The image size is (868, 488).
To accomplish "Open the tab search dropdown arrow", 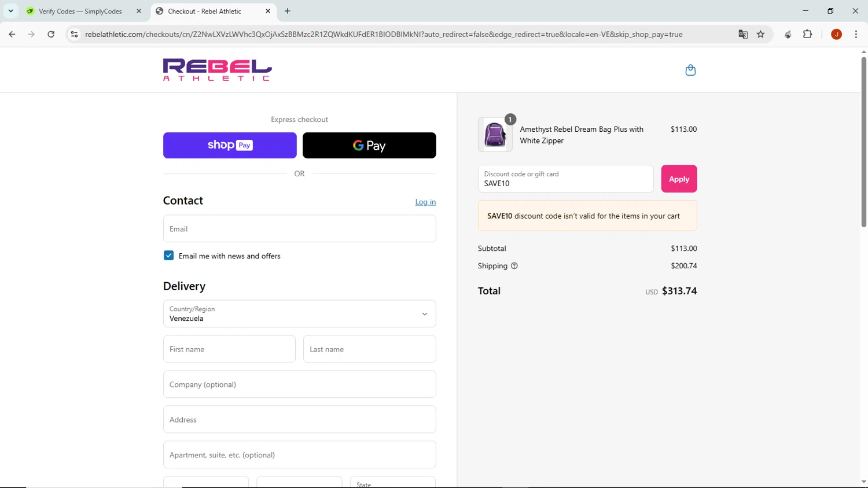I will click(x=10, y=11).
